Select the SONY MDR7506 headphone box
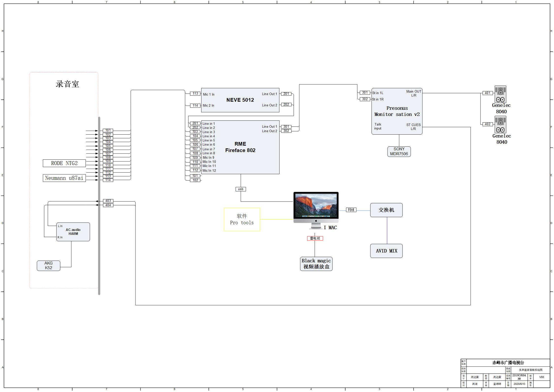This screenshot has width=554, height=392. tap(399, 152)
